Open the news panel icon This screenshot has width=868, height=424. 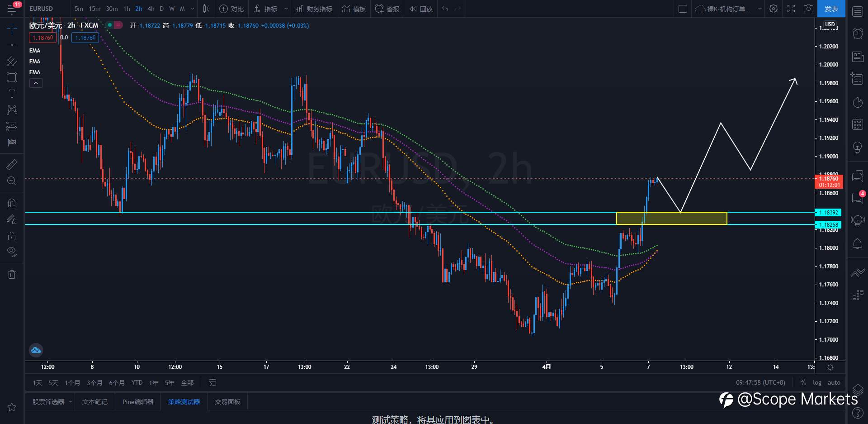858,57
